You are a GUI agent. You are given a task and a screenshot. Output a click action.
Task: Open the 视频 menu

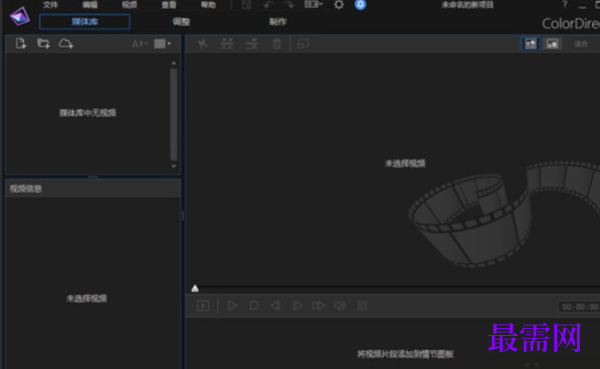[129, 5]
